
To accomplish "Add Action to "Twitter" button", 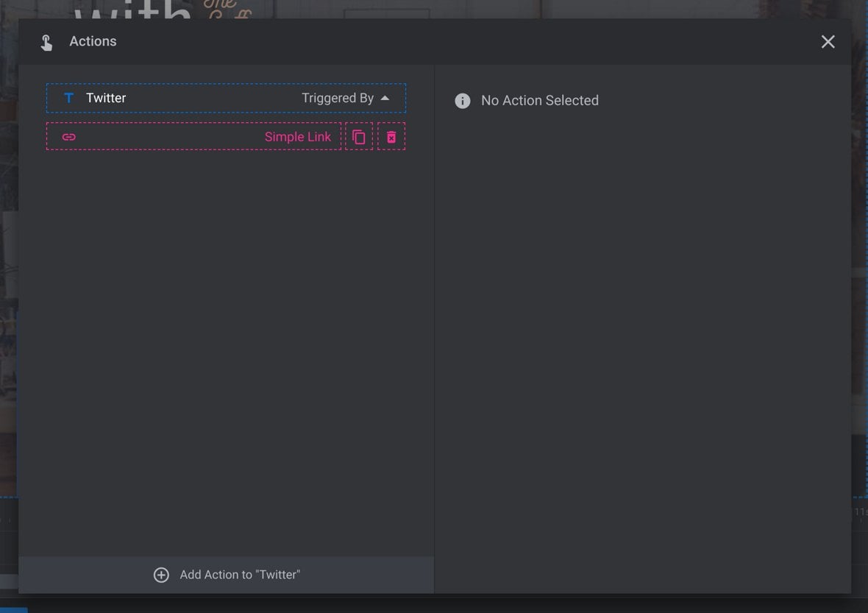I will coord(227,575).
